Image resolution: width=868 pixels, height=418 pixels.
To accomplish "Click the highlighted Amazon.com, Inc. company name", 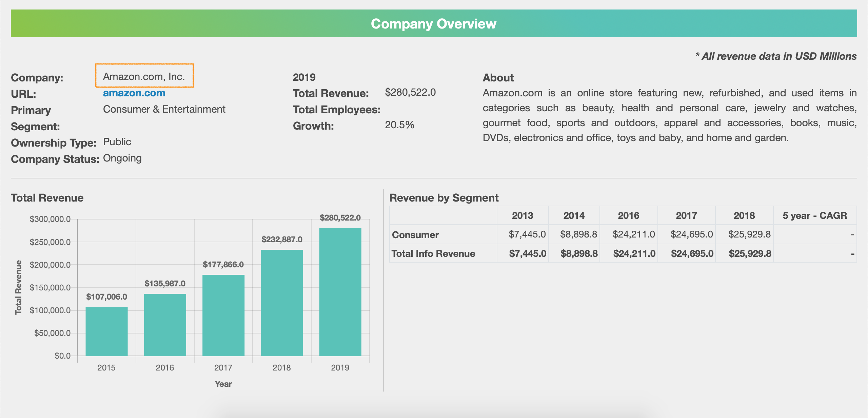I will point(144,76).
